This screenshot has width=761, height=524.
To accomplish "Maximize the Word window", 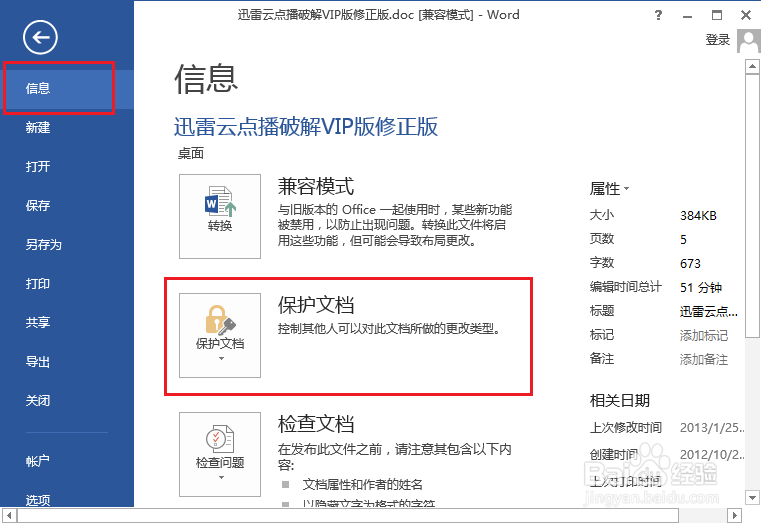I will 717,16.
